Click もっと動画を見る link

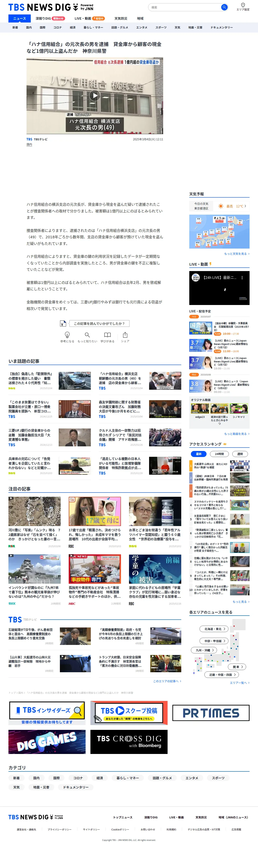[x=237, y=434]
